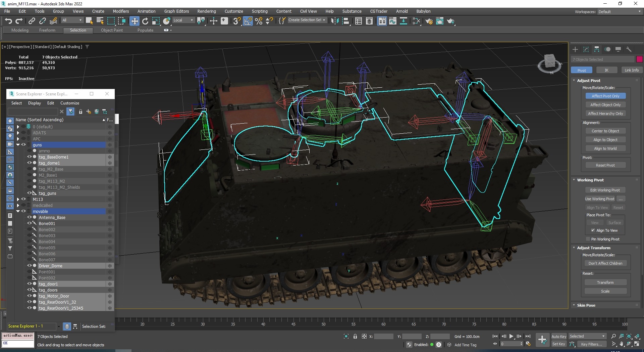Click the Render Production teapot icon
This screenshot has height=352, width=644.
point(450,21)
